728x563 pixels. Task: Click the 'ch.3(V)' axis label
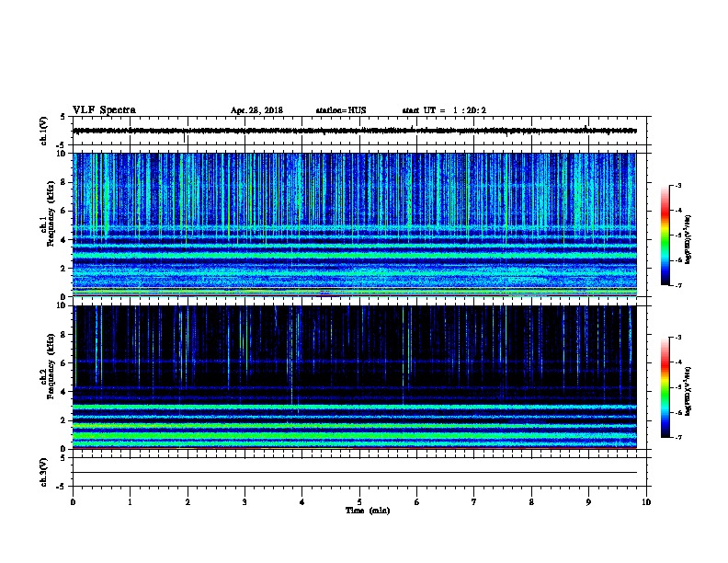[43, 472]
